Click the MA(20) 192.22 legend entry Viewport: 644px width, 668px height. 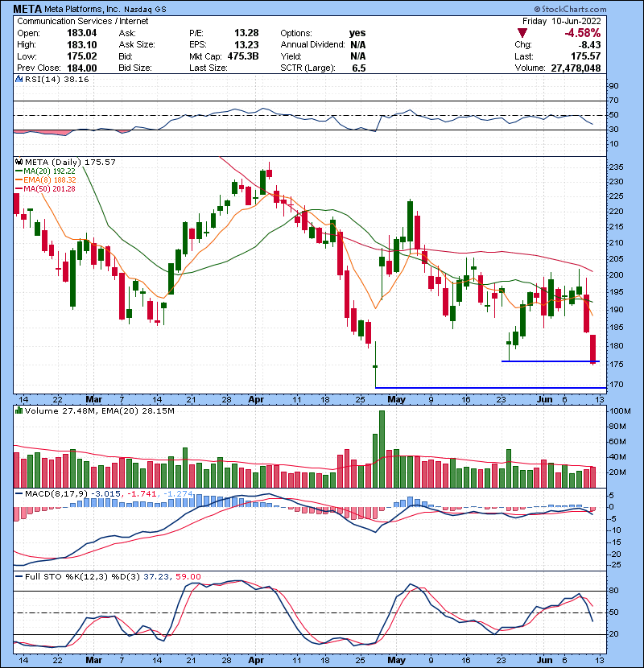click(x=49, y=171)
